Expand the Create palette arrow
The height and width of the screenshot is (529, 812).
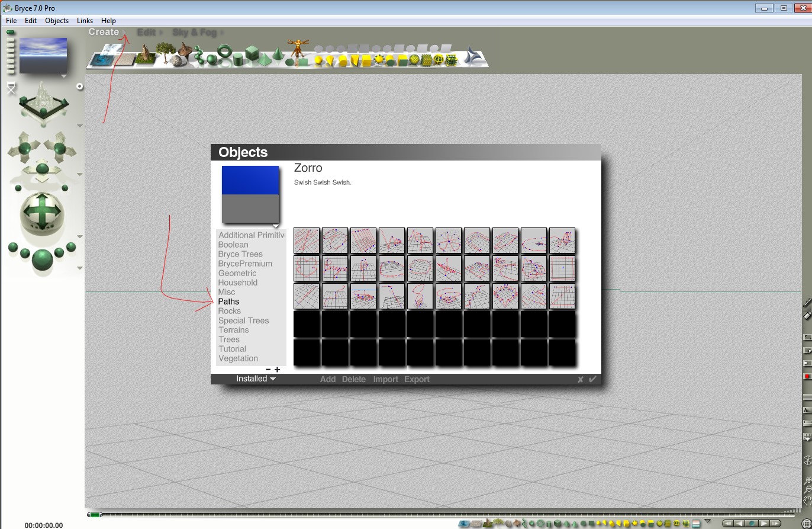point(125,33)
